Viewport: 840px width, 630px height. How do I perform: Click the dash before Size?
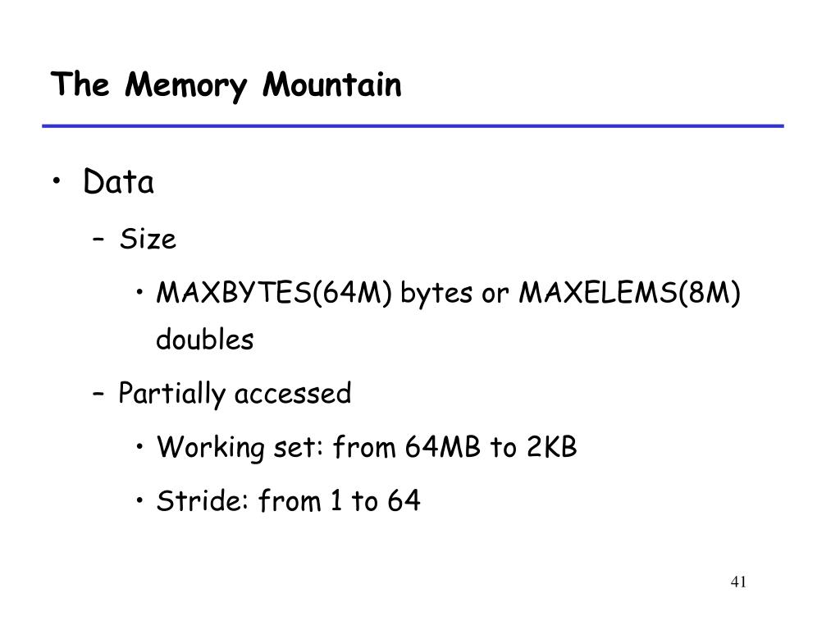(x=98, y=239)
